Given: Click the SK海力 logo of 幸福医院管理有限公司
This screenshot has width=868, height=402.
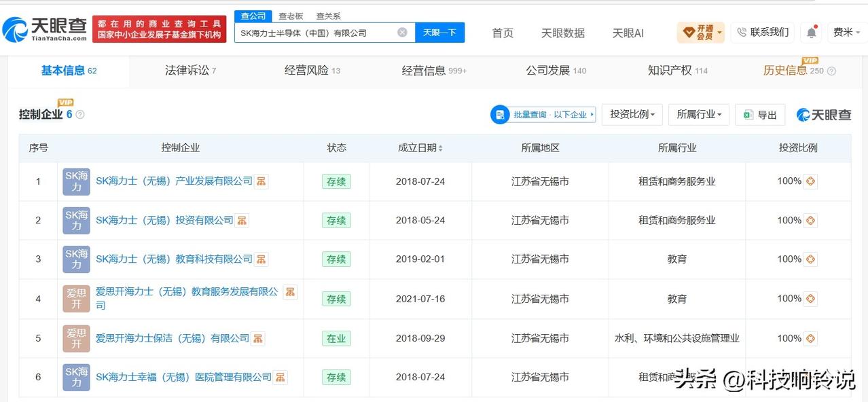Looking at the screenshot, I should (x=76, y=377).
